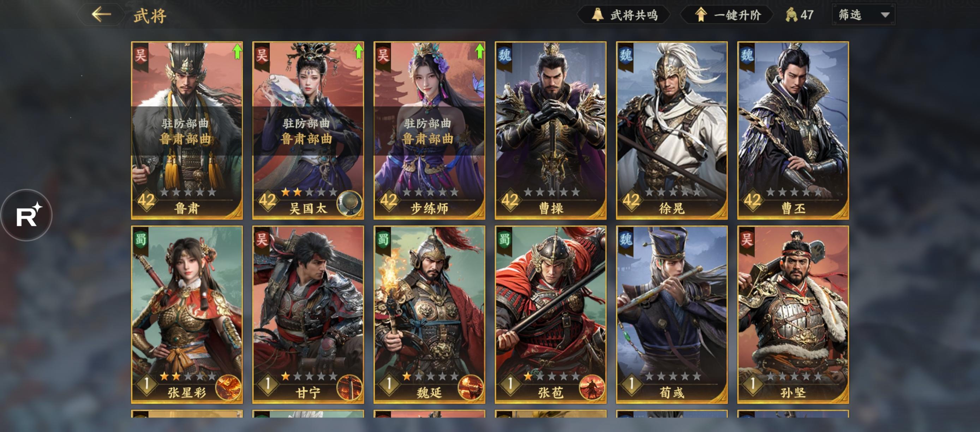The height and width of the screenshot is (432, 980).
Task: Click the 一键升阶 button
Action: tap(727, 15)
